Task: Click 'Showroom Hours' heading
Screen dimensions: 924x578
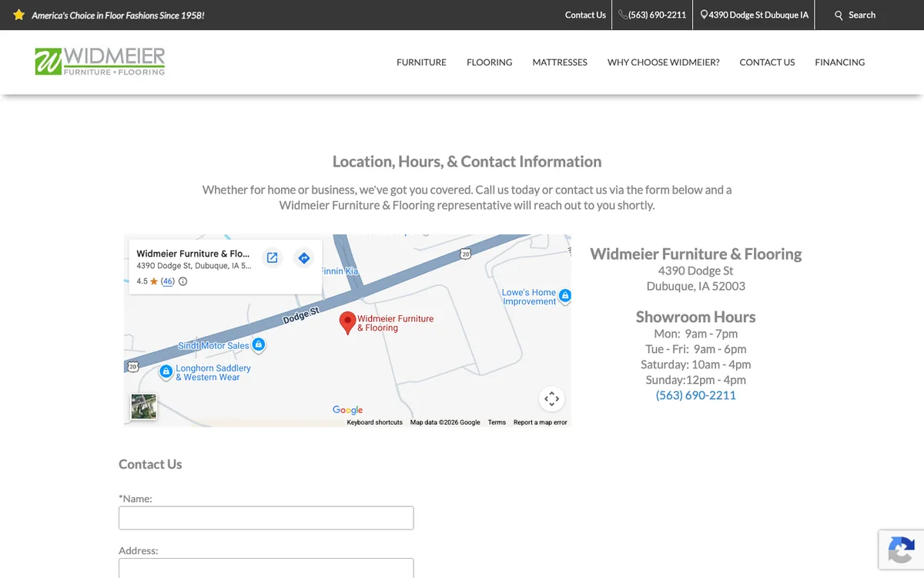Action: pyautogui.click(x=696, y=317)
